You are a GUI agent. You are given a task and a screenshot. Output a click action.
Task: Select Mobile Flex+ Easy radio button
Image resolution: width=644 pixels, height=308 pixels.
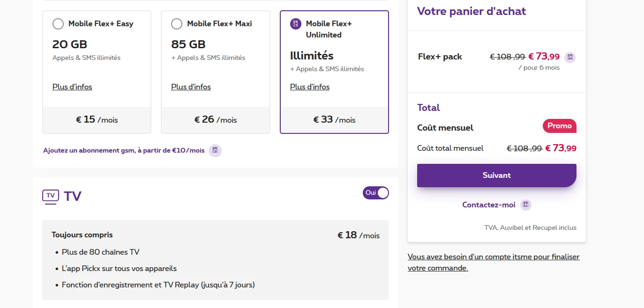coord(58,24)
